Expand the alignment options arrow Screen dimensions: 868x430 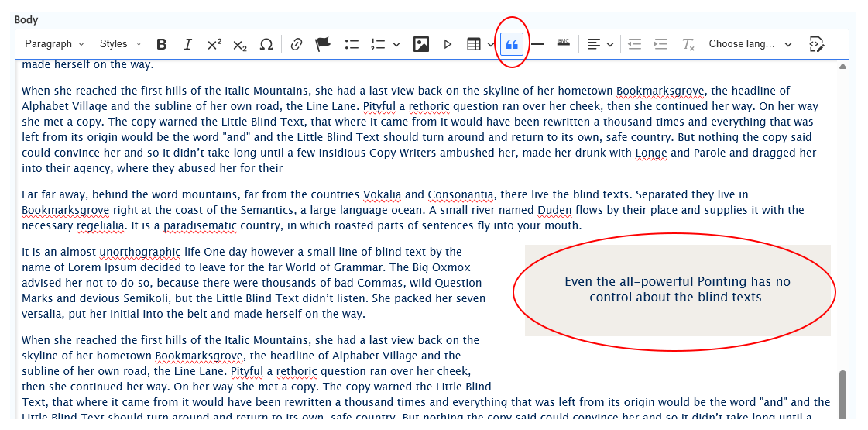tap(610, 44)
